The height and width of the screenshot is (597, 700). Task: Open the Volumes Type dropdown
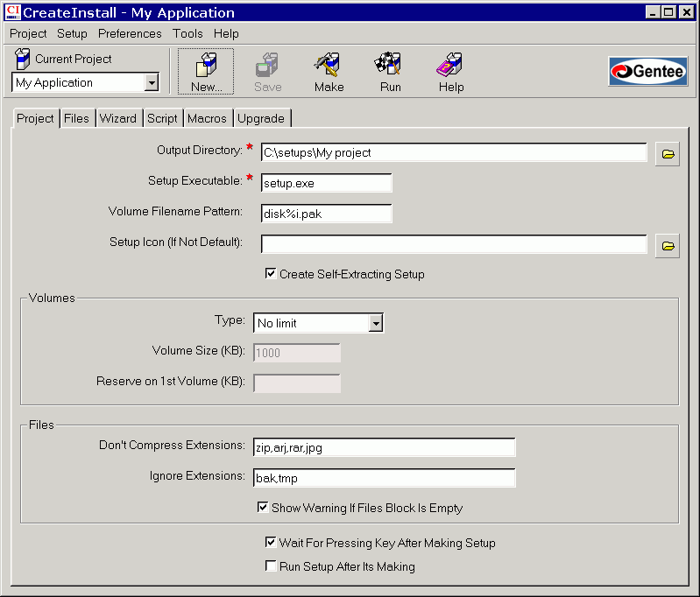[x=376, y=323]
